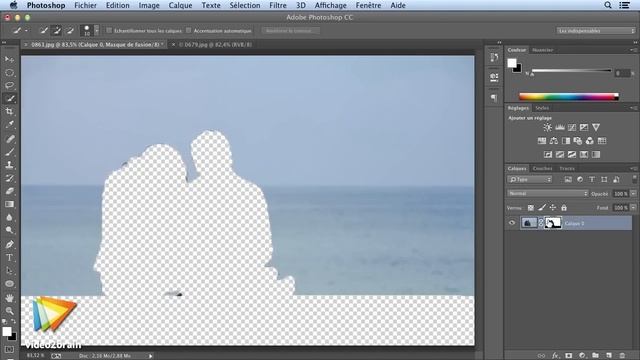The width and height of the screenshot is (640, 360).
Task: Select the layer mask thumbnail of Calque 0
Action: pyautogui.click(x=553, y=223)
